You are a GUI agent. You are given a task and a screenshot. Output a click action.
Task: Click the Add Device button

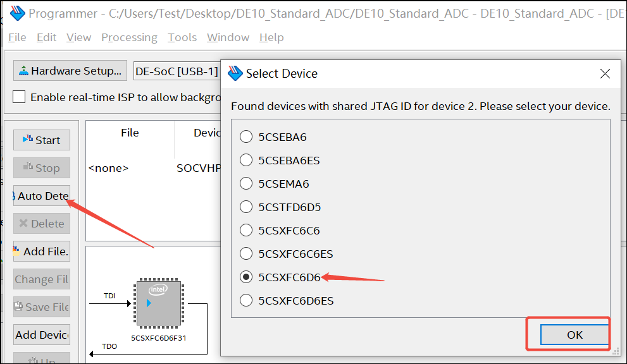(42, 335)
